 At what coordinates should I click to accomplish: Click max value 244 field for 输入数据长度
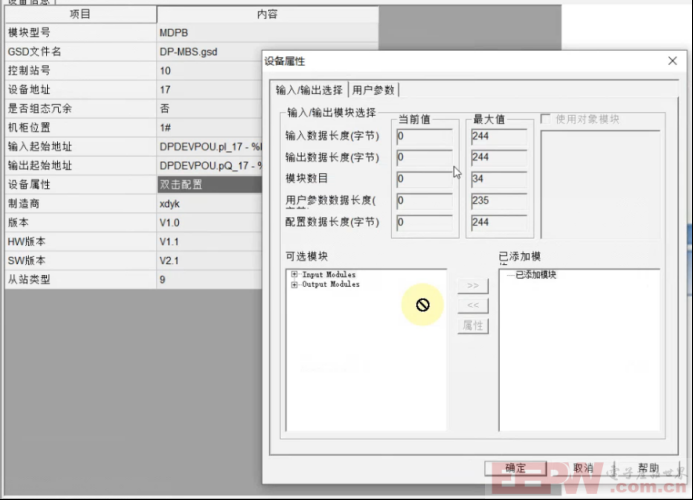[499, 137]
